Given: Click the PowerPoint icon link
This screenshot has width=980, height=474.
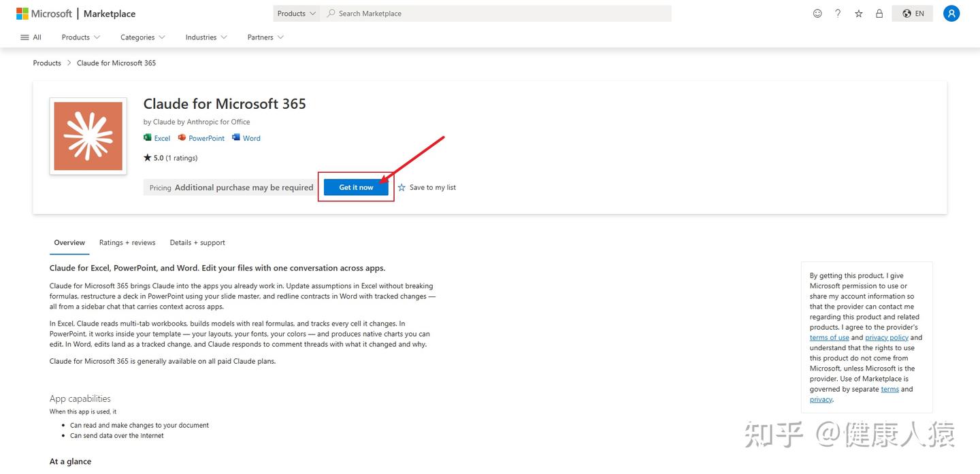Looking at the screenshot, I should click(x=201, y=138).
